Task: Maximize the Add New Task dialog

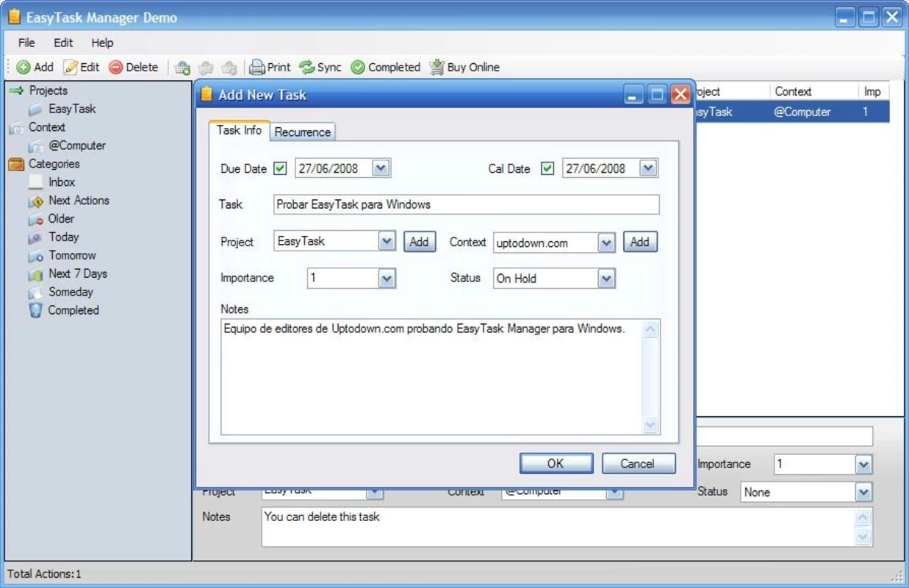Action: tap(658, 94)
